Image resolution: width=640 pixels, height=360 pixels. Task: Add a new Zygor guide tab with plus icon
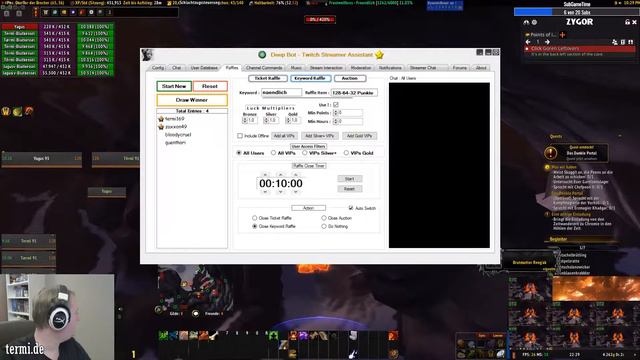point(562,35)
